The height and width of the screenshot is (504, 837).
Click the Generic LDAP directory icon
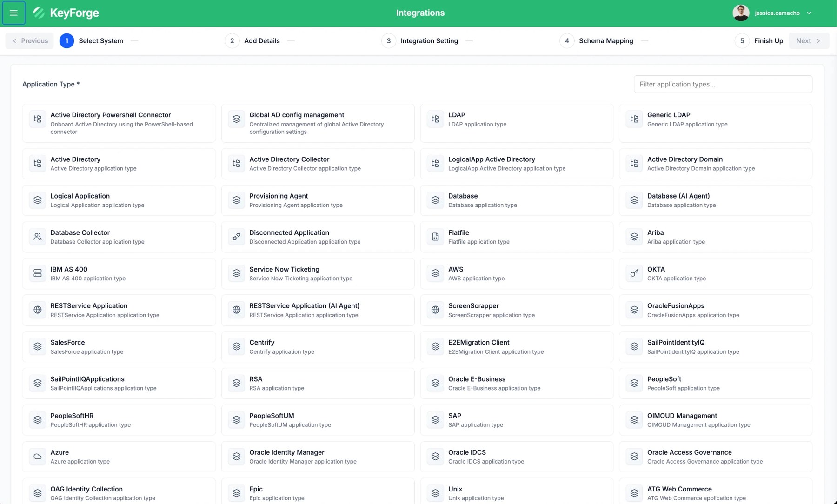pos(634,119)
